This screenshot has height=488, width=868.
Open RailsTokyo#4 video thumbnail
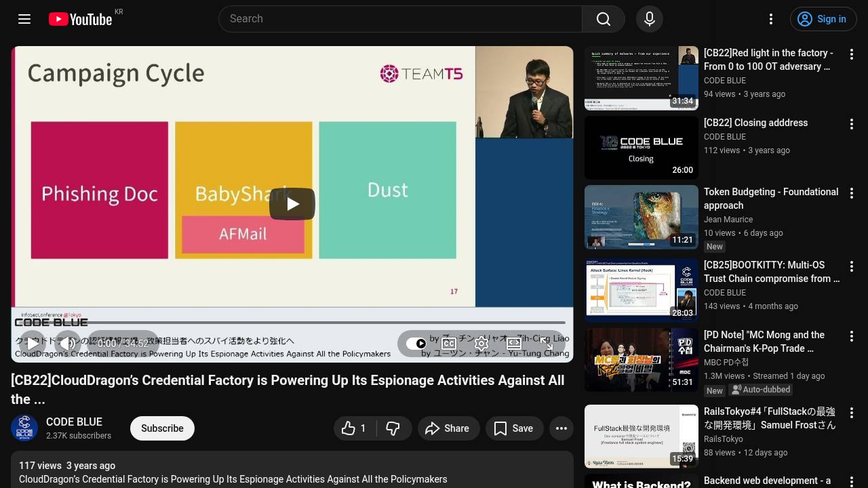click(x=642, y=436)
